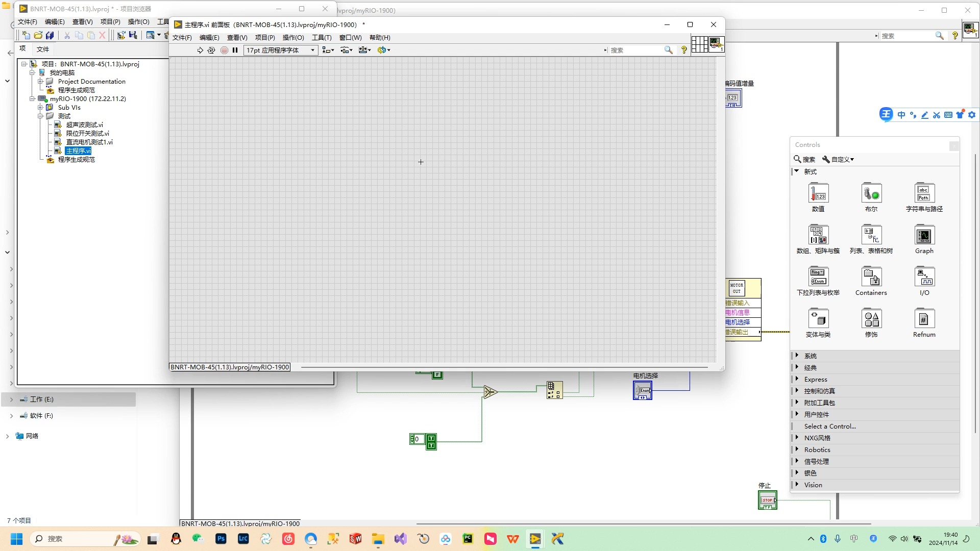Select 超声波测试.vi in project tree

coord(85,125)
